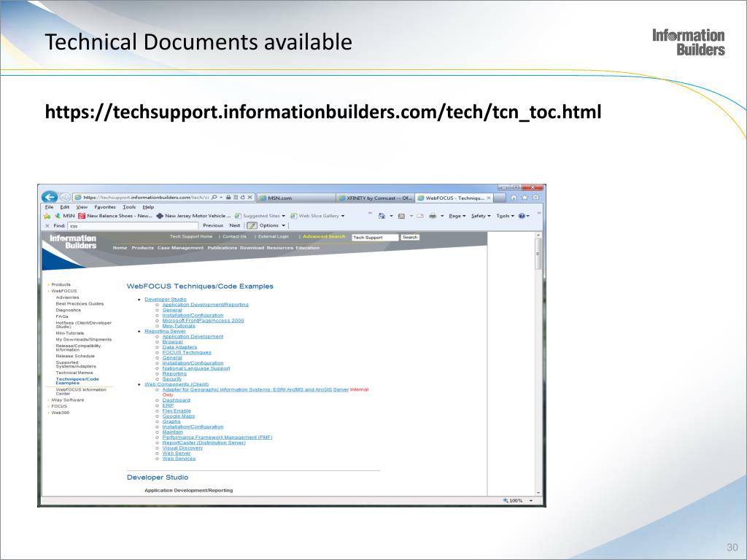The height and width of the screenshot is (560, 747).
Task: Open the zoom level magnifier in the status bar
Action: (x=506, y=500)
